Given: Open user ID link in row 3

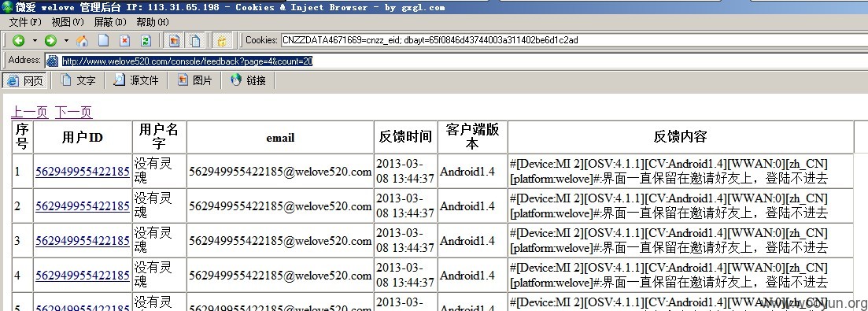Looking at the screenshot, I should pyautogui.click(x=83, y=241).
